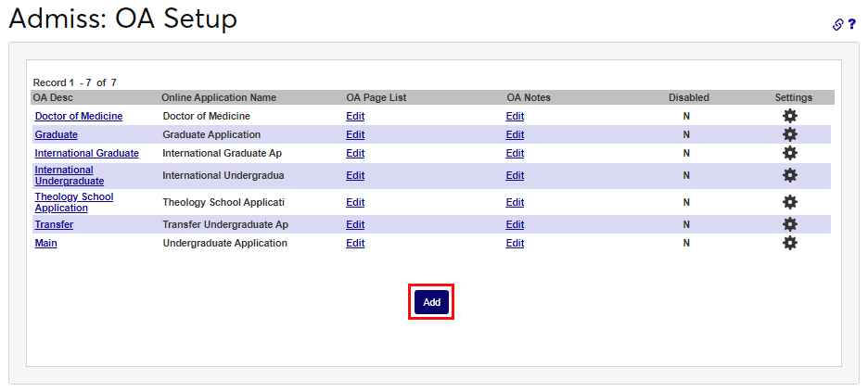Edit OA Page List for International Undergraduate
This screenshot has height=392, width=868.
(355, 175)
